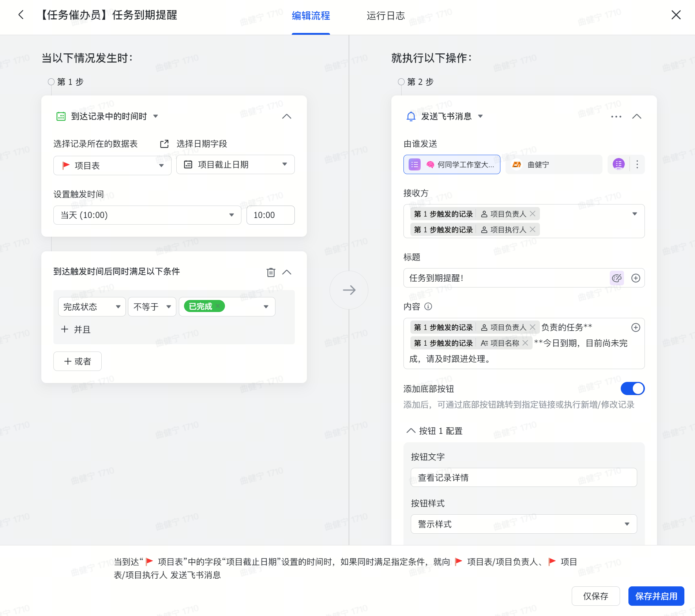Open the 警示样式 button style dropdown
This screenshot has width=695, height=616.
tap(523, 524)
